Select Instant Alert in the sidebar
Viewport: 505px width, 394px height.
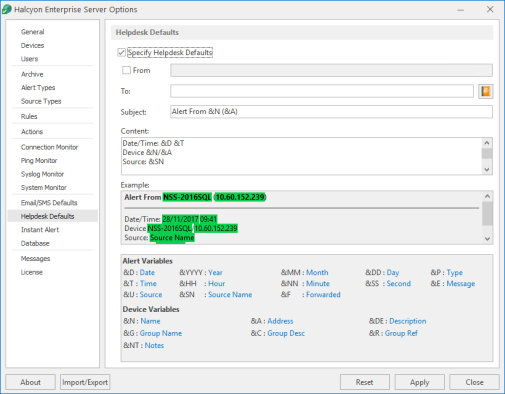point(40,230)
